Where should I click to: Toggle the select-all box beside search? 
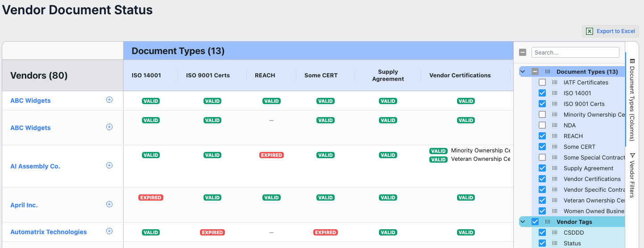[x=523, y=52]
